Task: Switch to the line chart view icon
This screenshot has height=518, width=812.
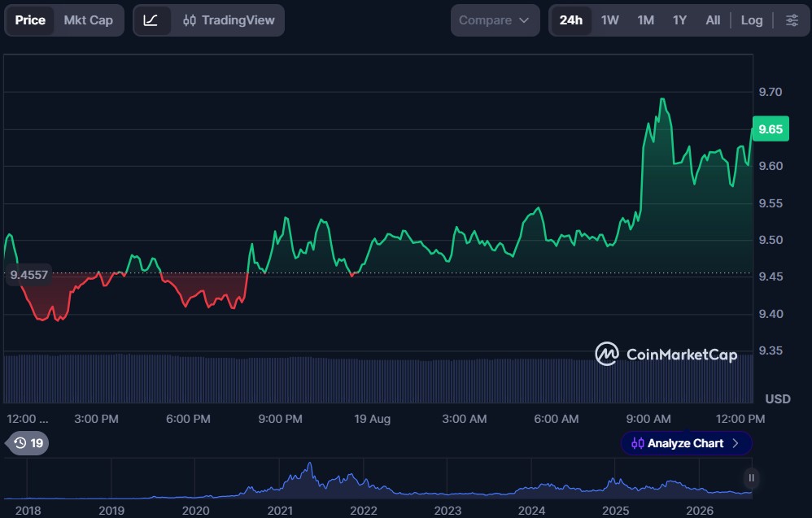Action: tap(151, 20)
